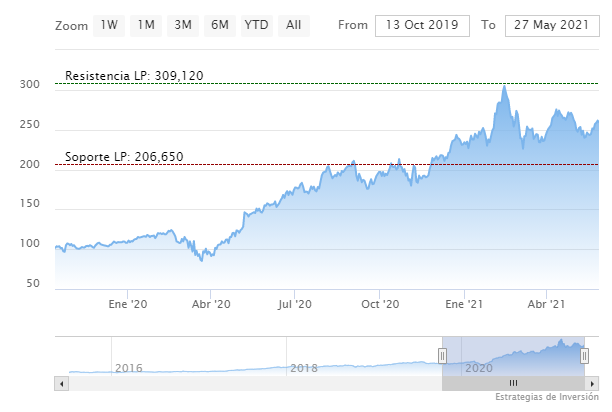Screen dimensions: 612x412
Task: Select the 1M zoom range
Action: [x=146, y=25]
